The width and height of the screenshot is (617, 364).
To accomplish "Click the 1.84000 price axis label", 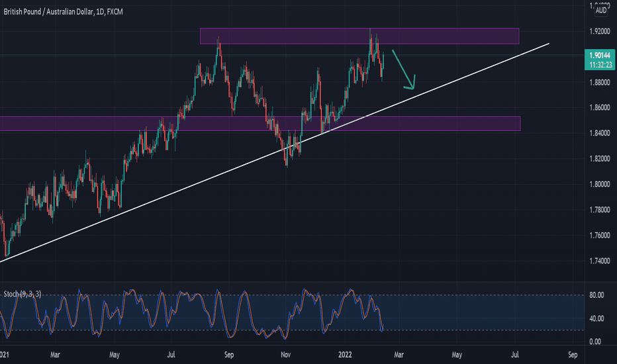I will coord(600,133).
